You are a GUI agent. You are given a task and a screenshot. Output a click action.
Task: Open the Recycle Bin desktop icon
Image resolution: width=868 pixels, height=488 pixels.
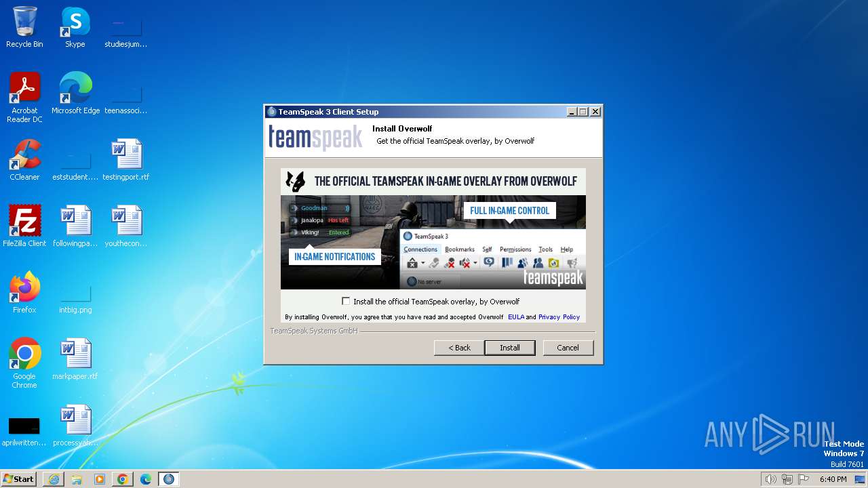pos(24,27)
